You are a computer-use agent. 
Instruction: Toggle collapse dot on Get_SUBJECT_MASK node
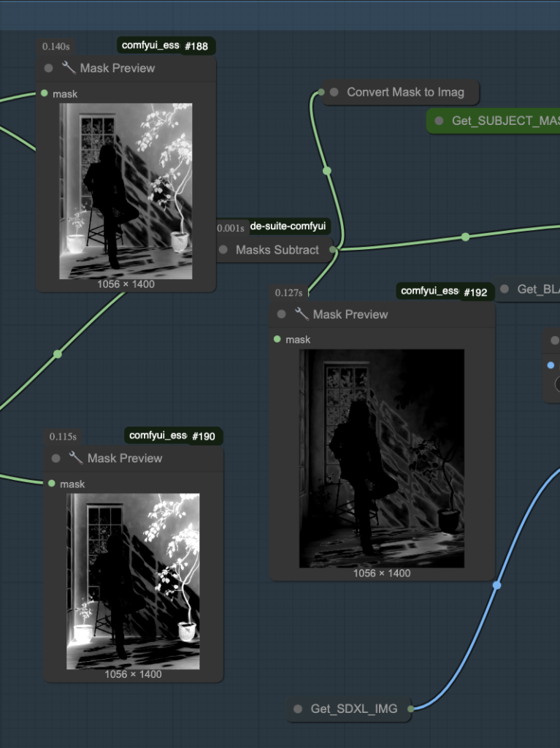coord(440,121)
